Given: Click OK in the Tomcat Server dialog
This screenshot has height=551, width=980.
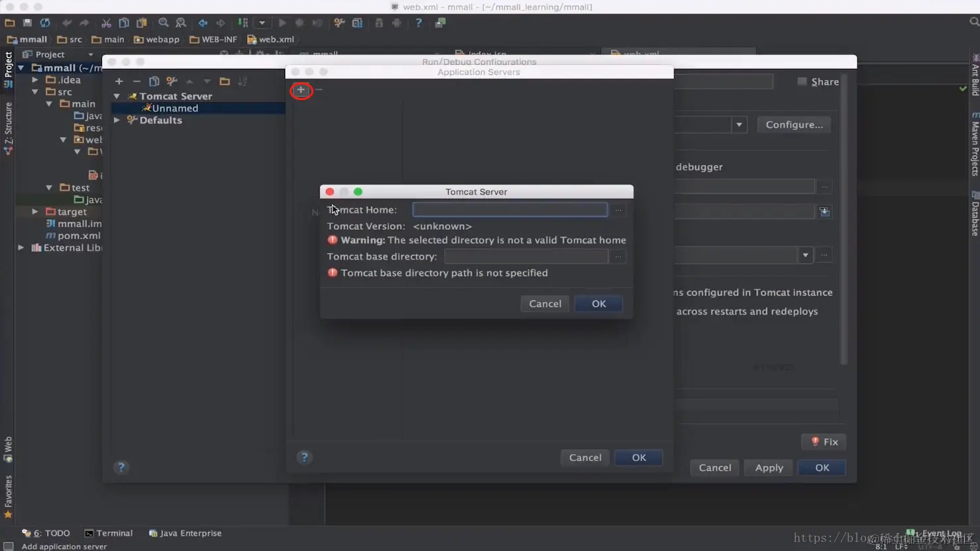Looking at the screenshot, I should pyautogui.click(x=598, y=303).
